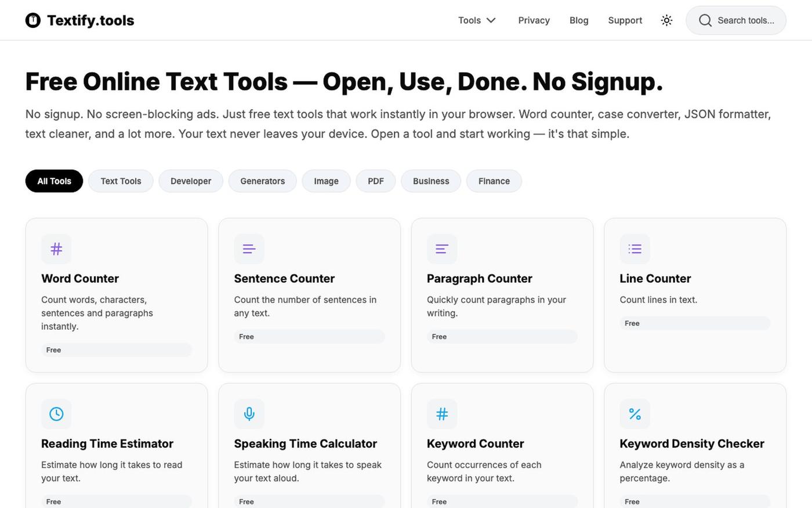Click "Quickly count paragraphs in your writing." text

[x=496, y=307]
